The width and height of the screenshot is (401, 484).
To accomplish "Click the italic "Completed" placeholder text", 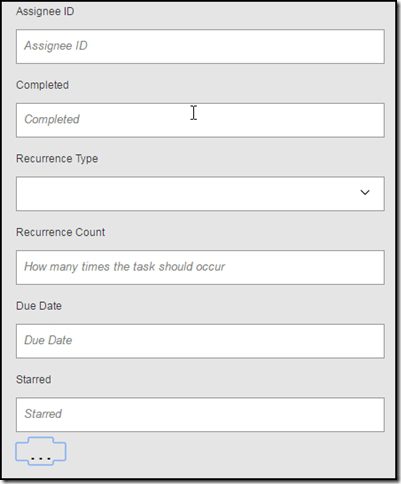I will pos(52,119).
